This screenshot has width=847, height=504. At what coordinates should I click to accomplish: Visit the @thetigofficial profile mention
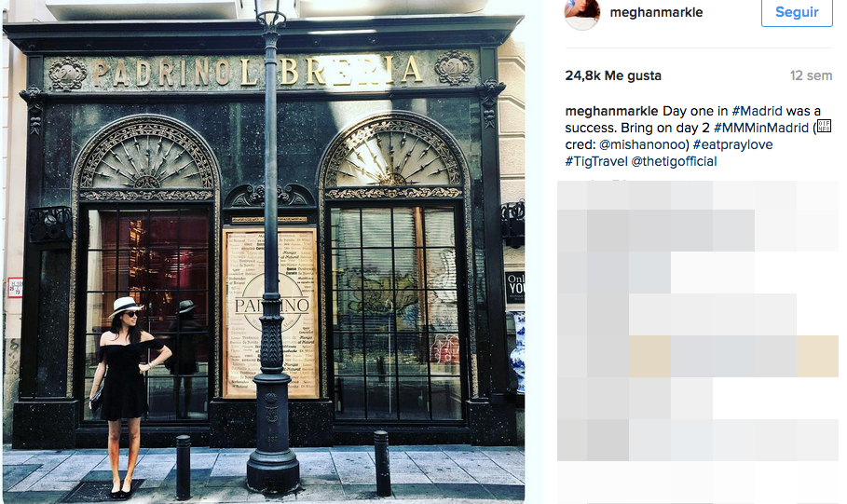pos(674,161)
